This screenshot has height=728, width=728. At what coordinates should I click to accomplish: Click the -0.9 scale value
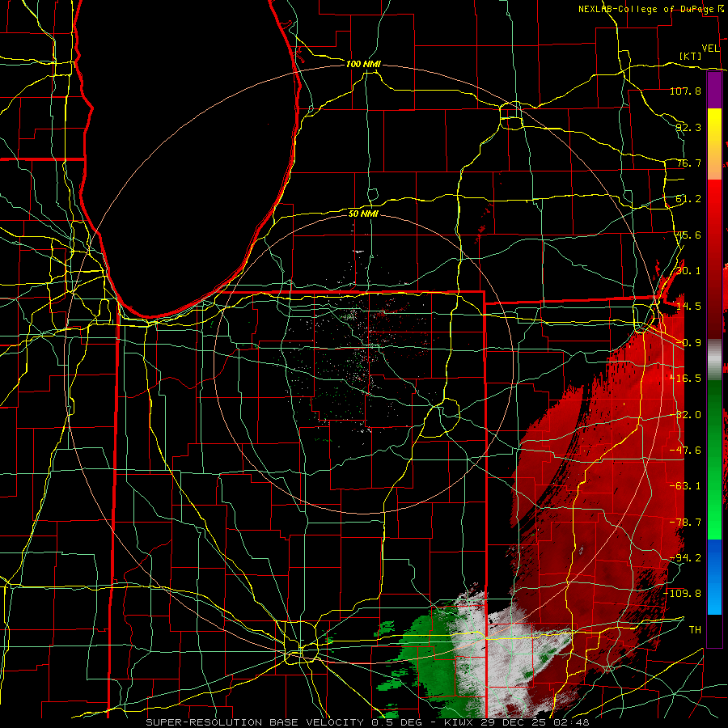coord(688,343)
